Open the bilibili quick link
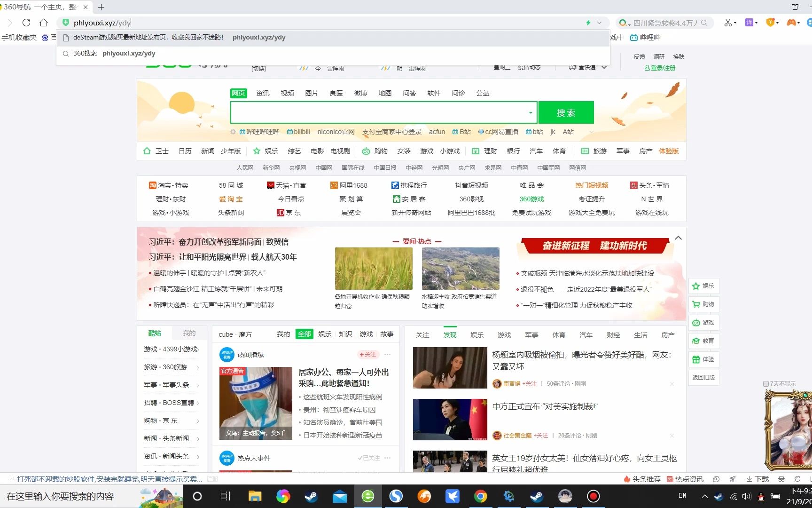 click(298, 132)
